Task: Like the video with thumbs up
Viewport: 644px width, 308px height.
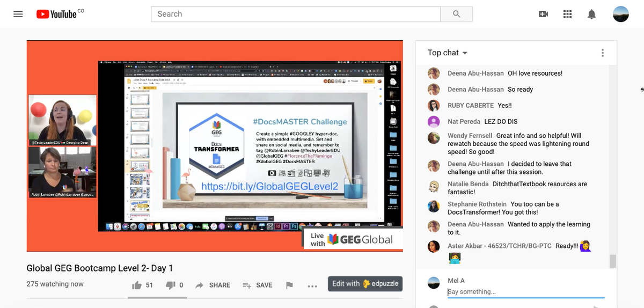Action: tap(136, 285)
